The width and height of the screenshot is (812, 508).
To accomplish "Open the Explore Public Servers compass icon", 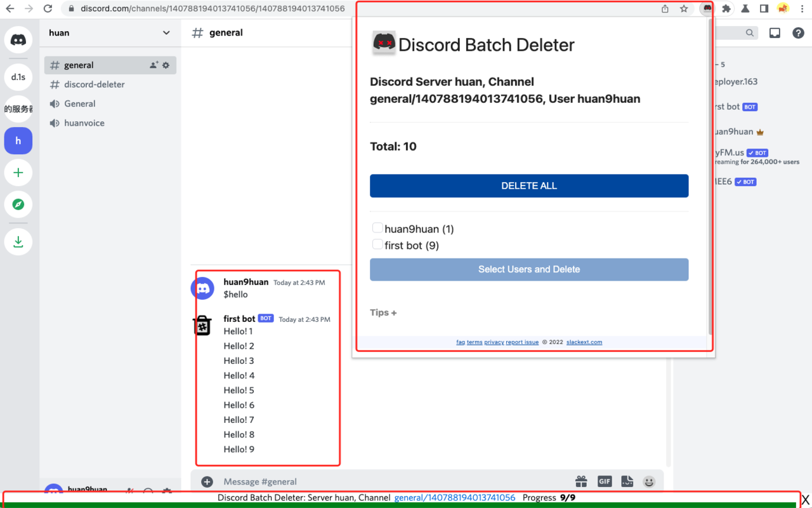I will 18,204.
